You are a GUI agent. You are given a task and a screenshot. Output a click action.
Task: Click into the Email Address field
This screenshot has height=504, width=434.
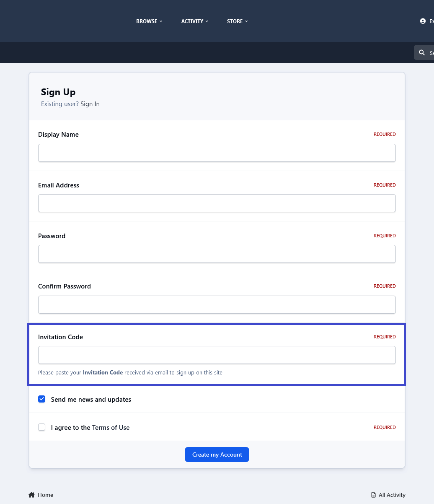click(x=217, y=203)
